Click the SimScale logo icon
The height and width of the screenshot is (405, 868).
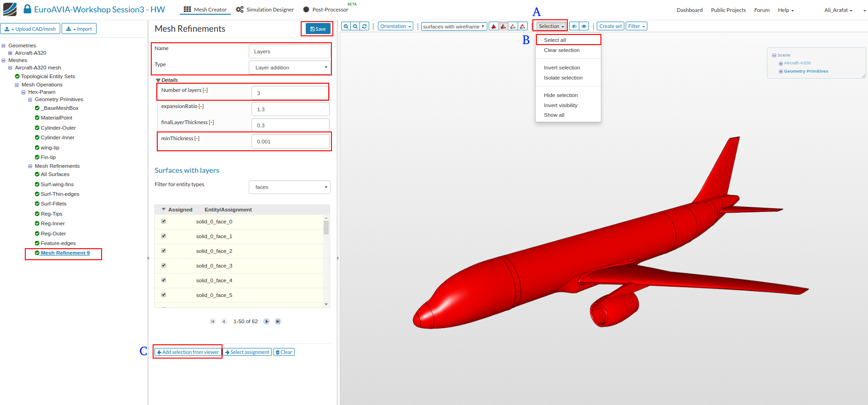coord(10,9)
